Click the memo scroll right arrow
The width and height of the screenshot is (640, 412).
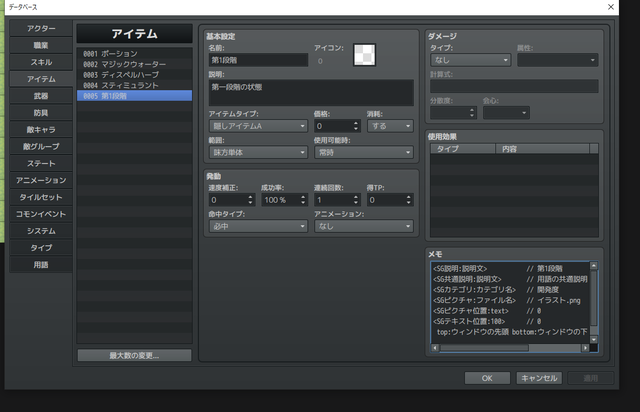pos(586,348)
